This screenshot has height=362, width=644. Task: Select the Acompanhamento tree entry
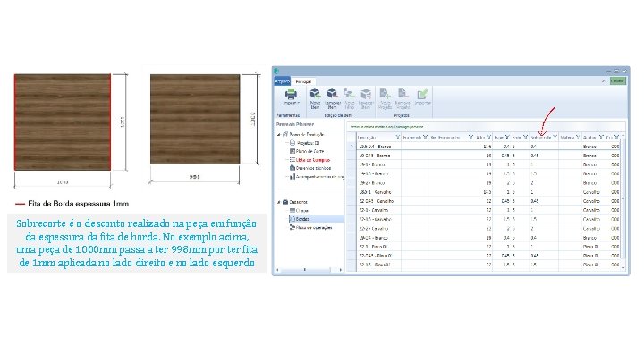pyautogui.click(x=320, y=176)
